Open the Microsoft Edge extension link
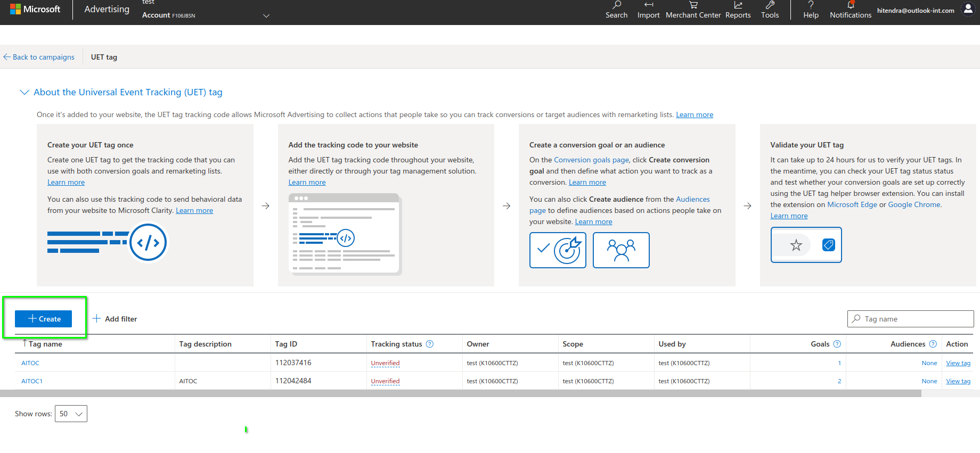This screenshot has width=980, height=453. point(852,204)
